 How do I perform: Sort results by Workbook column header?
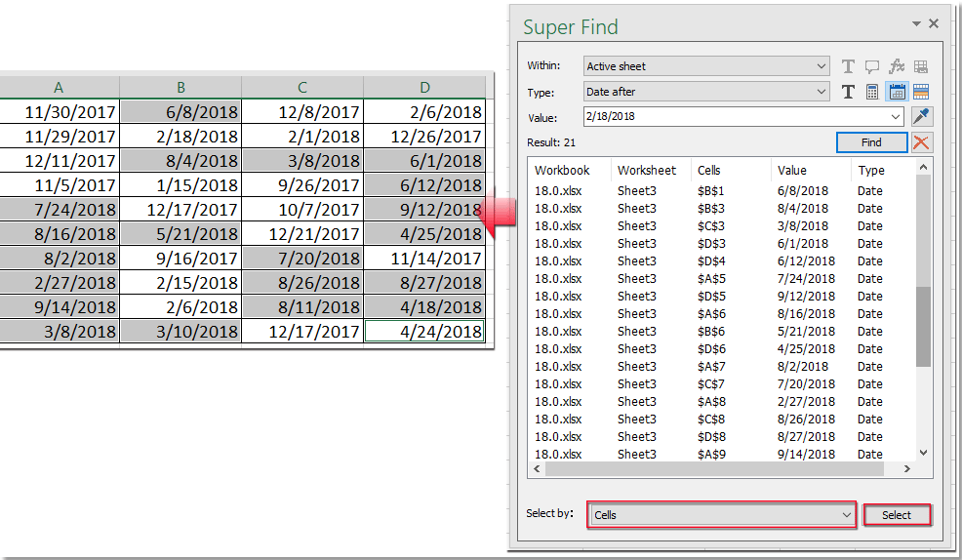coord(561,171)
